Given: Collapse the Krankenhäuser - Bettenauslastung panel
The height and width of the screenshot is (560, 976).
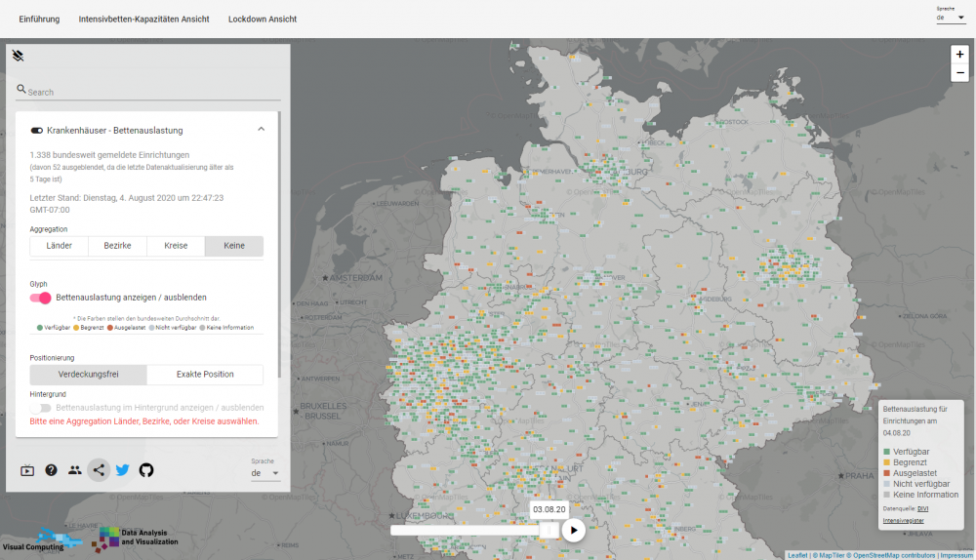Looking at the screenshot, I should (261, 129).
